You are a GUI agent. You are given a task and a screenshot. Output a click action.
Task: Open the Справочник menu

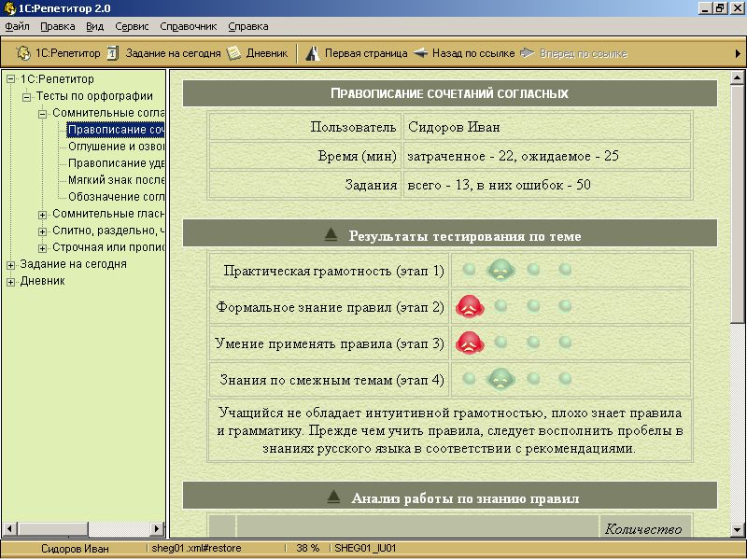click(188, 26)
